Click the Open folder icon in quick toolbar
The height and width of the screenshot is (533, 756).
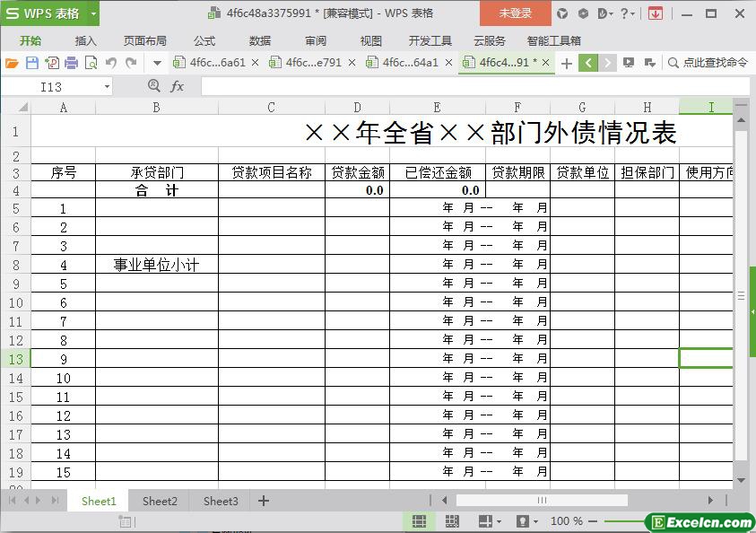(12, 63)
